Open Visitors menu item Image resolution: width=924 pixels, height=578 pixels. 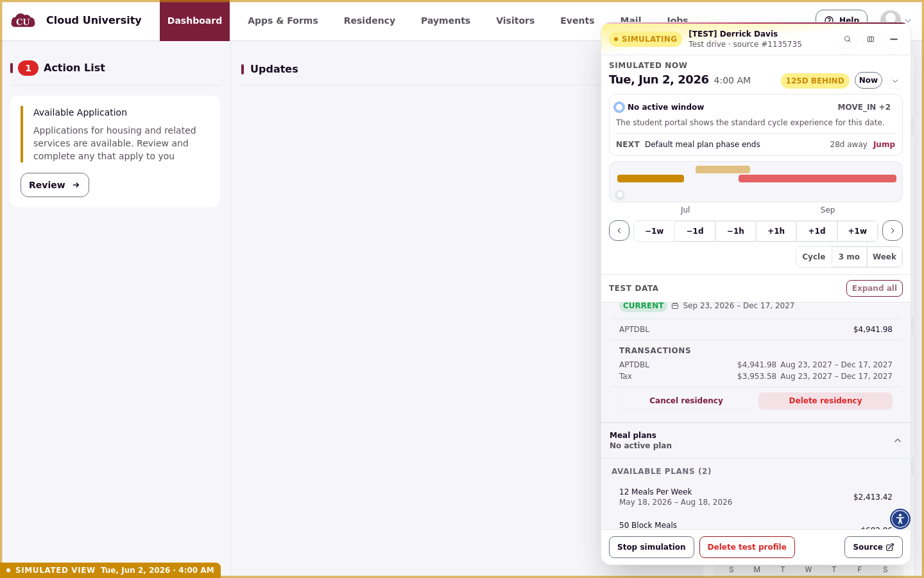(515, 21)
